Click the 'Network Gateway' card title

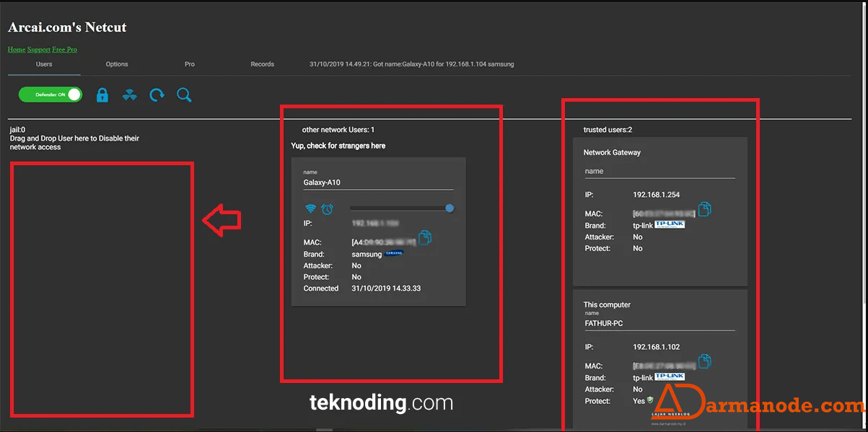coord(613,153)
